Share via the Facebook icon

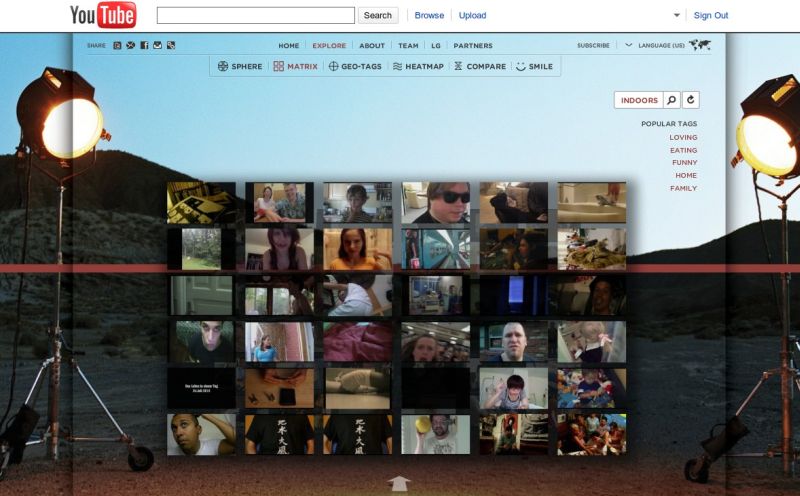144,45
